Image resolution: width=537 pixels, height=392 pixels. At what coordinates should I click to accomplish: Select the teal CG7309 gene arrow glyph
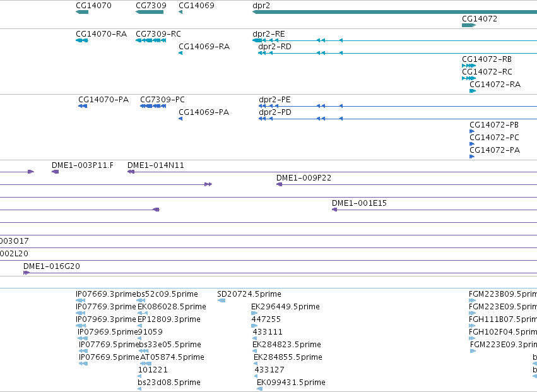click(x=150, y=12)
